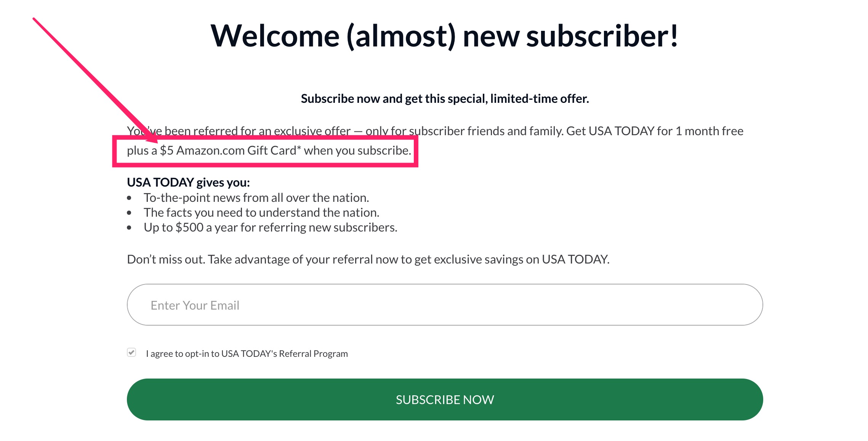Click the bullet dot beside "Up to $500"
868x441 pixels.
click(x=129, y=228)
